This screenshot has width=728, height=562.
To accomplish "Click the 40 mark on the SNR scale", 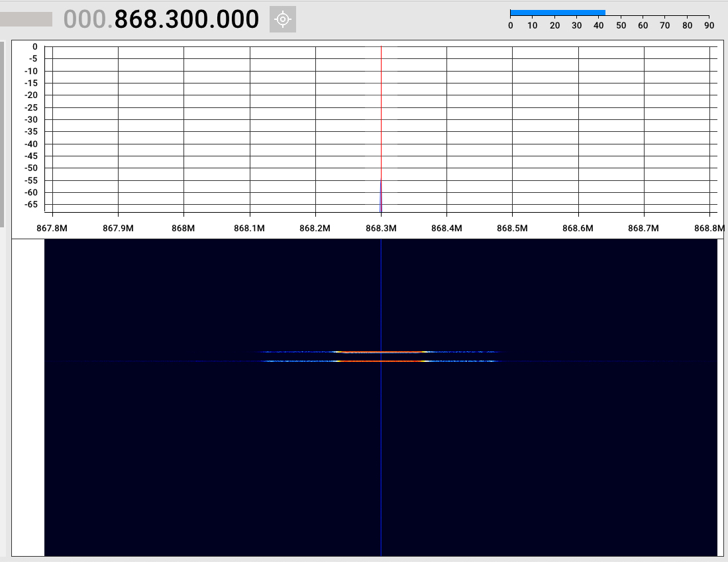I will pyautogui.click(x=598, y=26).
